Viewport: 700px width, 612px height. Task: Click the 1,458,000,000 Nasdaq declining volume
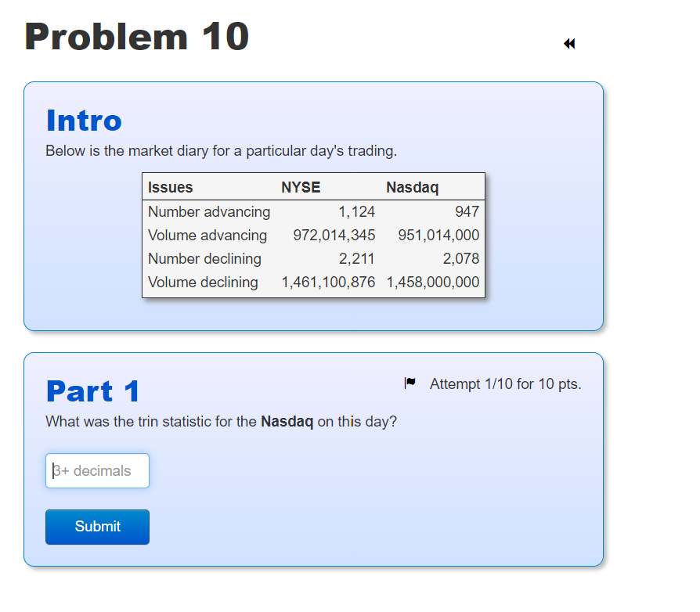433,282
